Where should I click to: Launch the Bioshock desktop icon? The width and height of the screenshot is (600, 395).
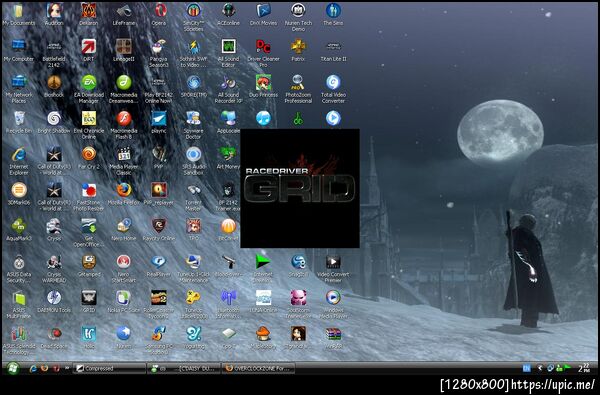(x=54, y=87)
